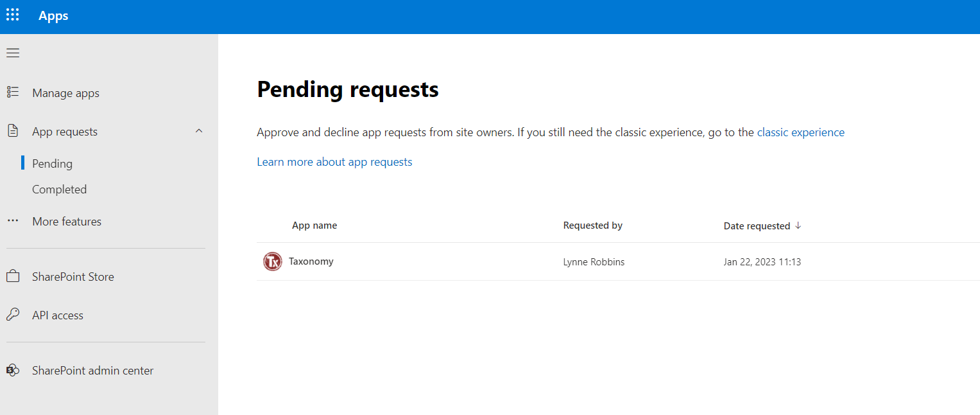Viewport: 980px width, 415px height.
Task: Open the app launcher waffle icon
Action: click(13, 15)
